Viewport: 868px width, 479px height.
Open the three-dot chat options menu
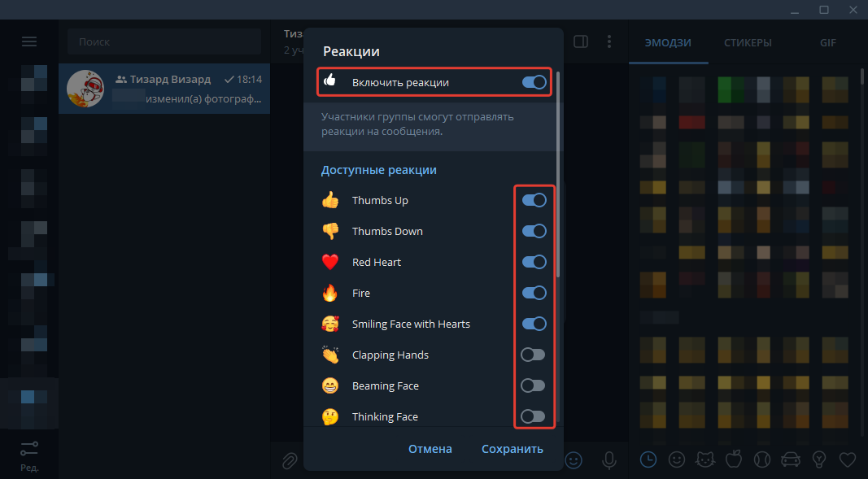click(609, 41)
